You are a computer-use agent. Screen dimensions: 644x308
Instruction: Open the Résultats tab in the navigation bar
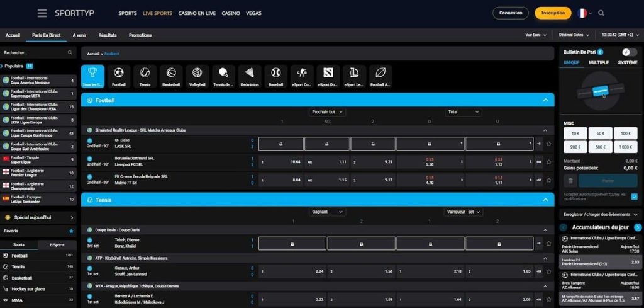pyautogui.click(x=108, y=35)
